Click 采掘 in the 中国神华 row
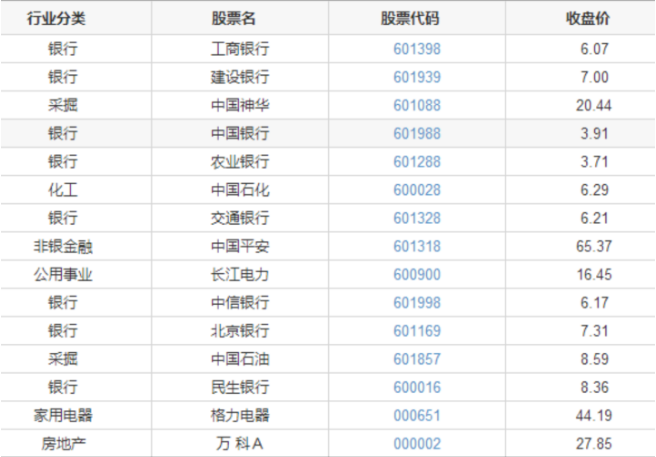 point(63,105)
